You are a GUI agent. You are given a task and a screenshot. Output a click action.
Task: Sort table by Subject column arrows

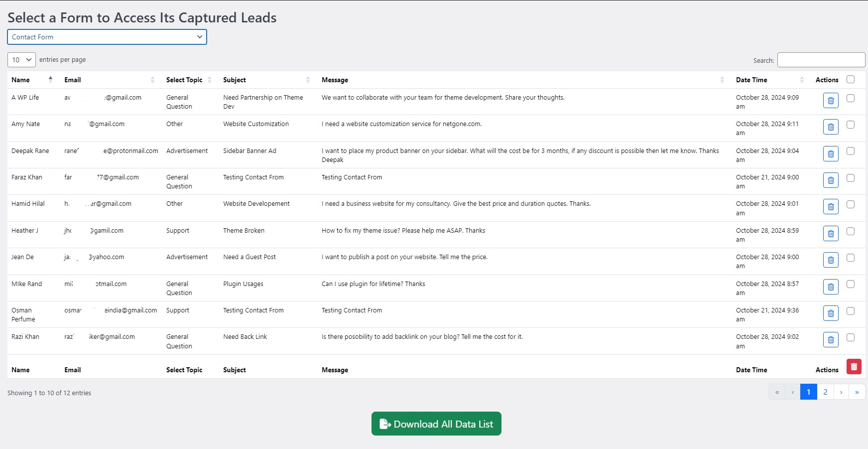308,80
